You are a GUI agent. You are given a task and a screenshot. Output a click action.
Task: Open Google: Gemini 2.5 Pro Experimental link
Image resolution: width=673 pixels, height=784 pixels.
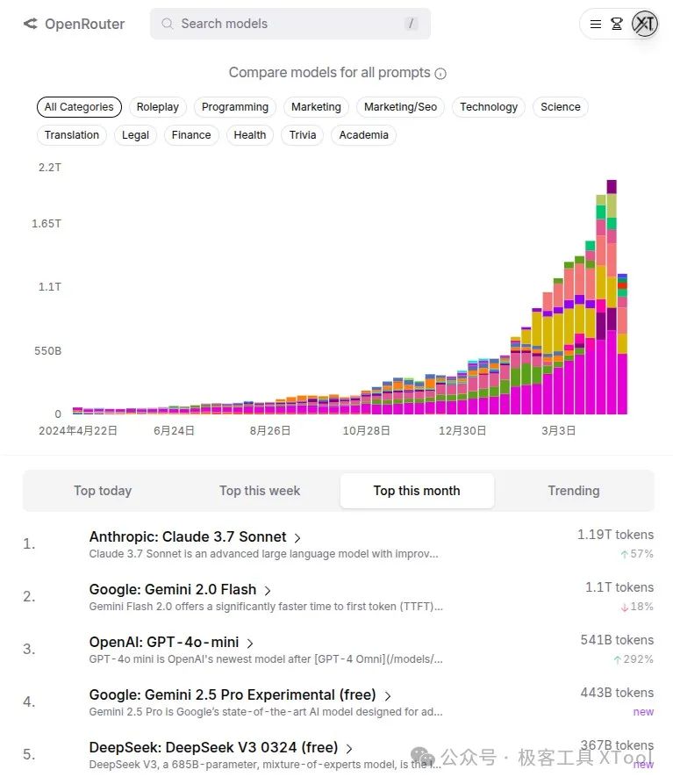233,695
